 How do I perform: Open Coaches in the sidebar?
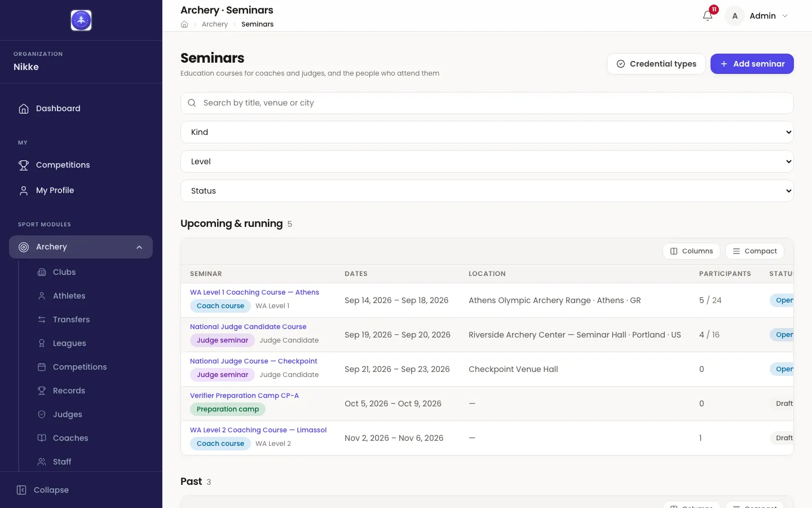tap(70, 438)
